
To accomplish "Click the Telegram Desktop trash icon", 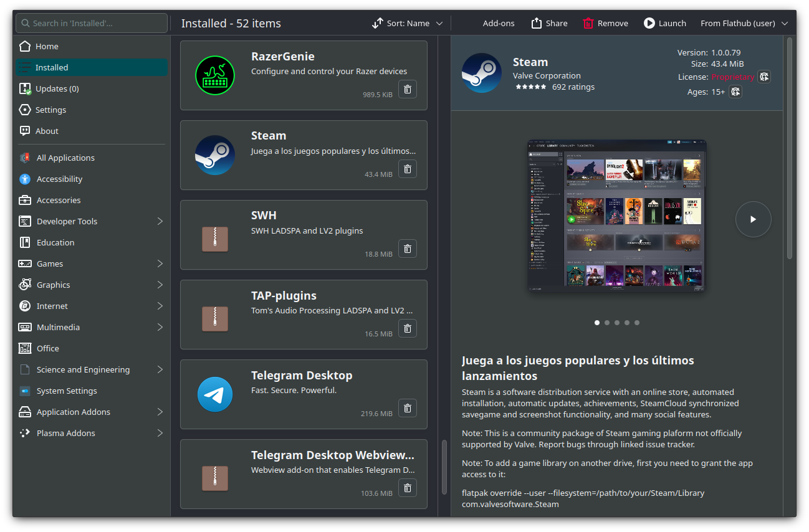I will coord(407,408).
